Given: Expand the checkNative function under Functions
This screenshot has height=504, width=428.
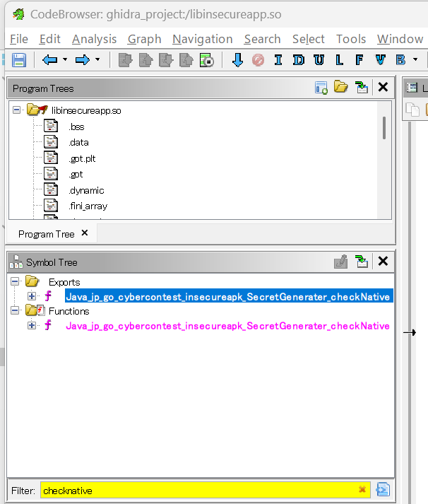Looking at the screenshot, I should pyautogui.click(x=32, y=325).
